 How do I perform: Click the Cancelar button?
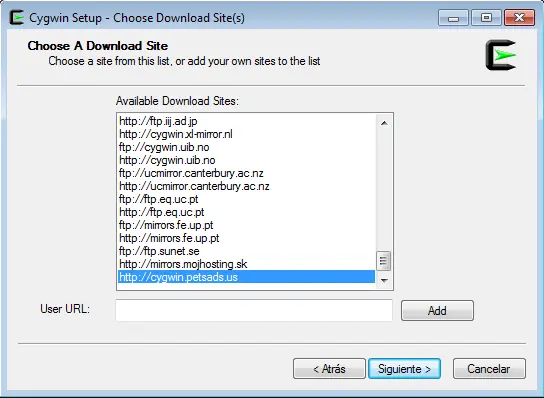coord(489,369)
